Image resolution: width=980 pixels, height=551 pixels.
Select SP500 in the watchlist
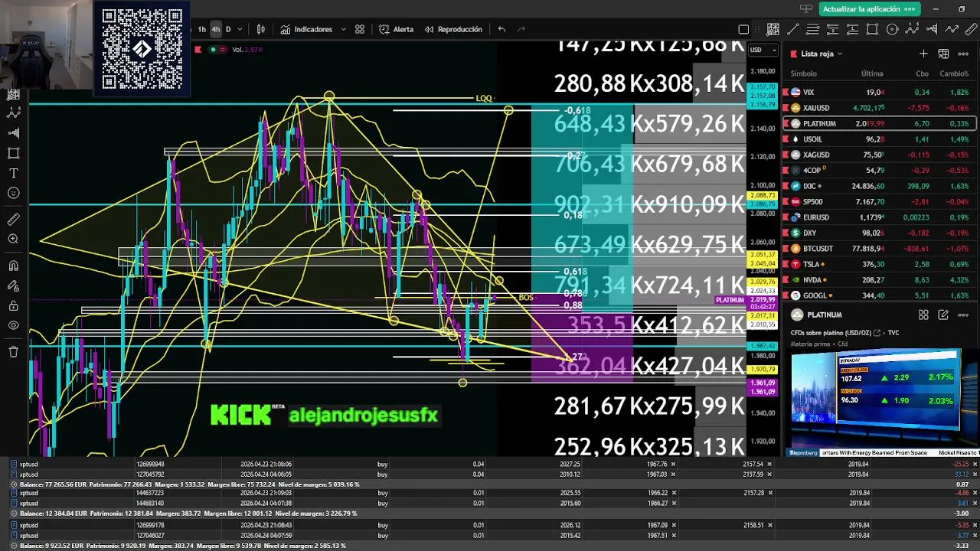[x=879, y=202]
